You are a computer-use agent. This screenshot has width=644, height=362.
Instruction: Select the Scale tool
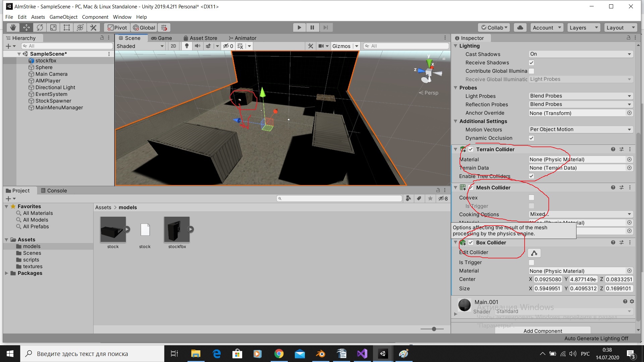tap(53, 27)
